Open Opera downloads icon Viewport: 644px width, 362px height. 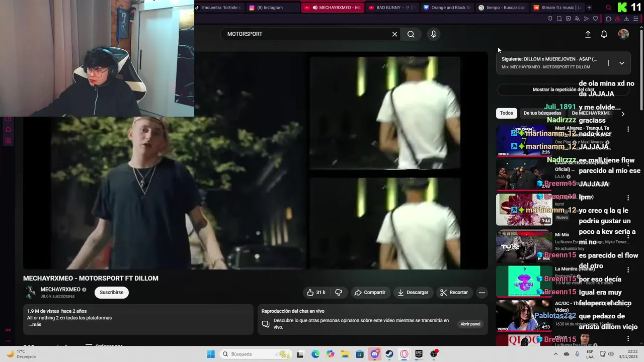click(x=626, y=19)
